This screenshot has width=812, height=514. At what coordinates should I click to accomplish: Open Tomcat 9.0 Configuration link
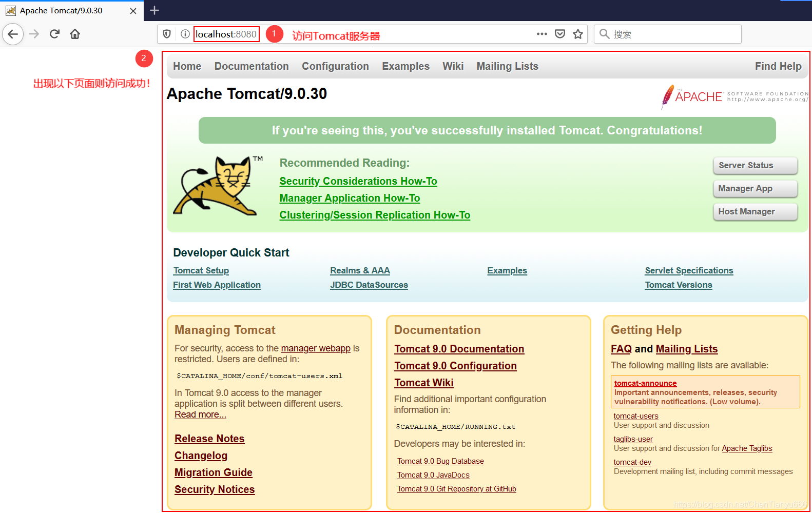[455, 366]
